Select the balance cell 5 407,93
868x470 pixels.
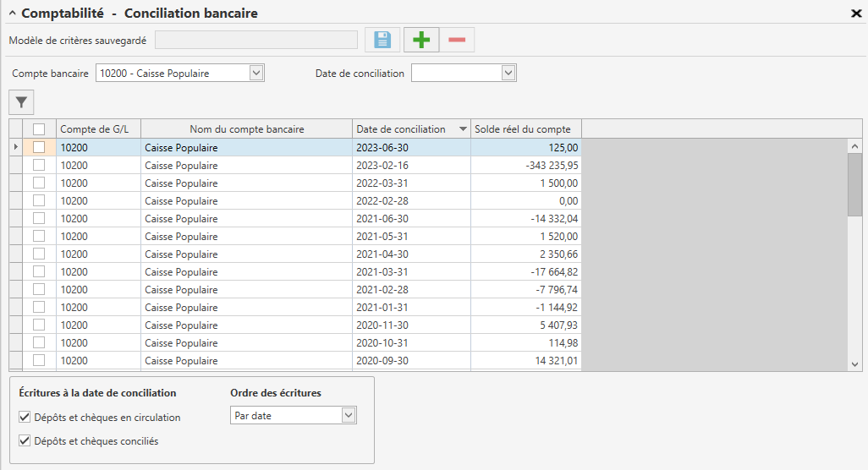pyautogui.click(x=526, y=325)
